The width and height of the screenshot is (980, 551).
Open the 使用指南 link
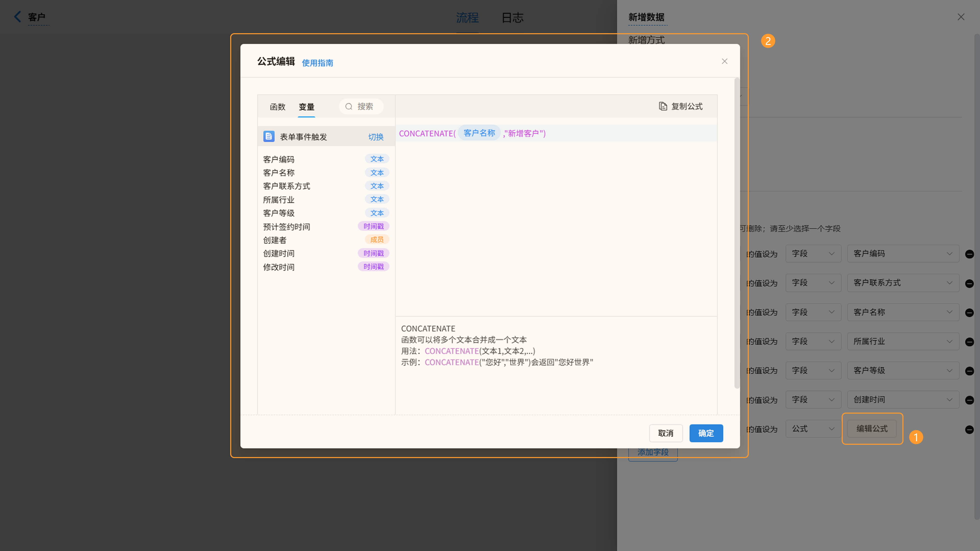pos(317,63)
